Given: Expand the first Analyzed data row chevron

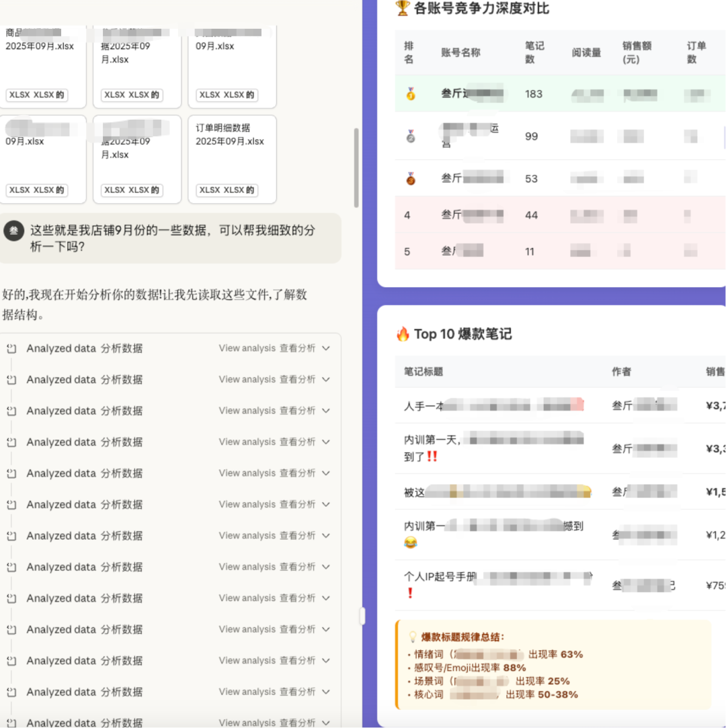Looking at the screenshot, I should pos(326,348).
